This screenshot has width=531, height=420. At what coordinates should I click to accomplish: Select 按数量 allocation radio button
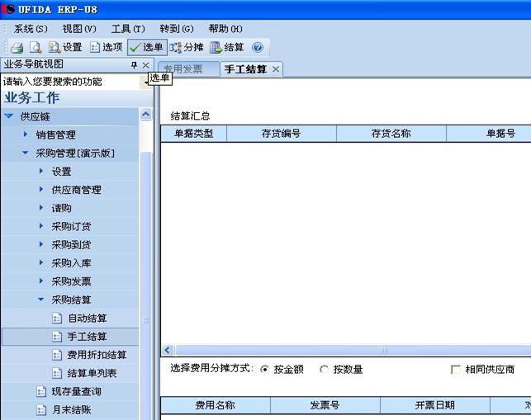coord(324,369)
